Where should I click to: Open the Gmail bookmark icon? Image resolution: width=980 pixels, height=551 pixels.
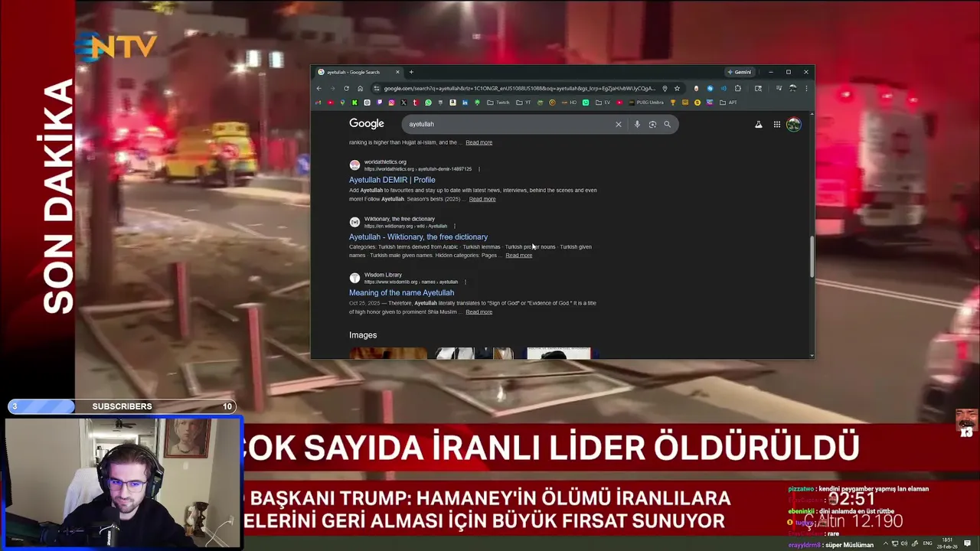click(318, 103)
